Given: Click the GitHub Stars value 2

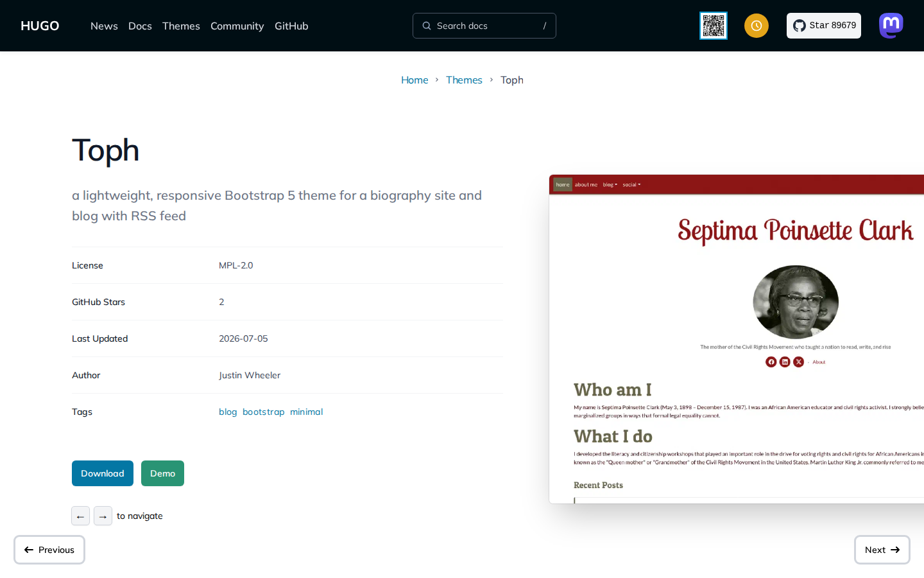Looking at the screenshot, I should pos(221,302).
